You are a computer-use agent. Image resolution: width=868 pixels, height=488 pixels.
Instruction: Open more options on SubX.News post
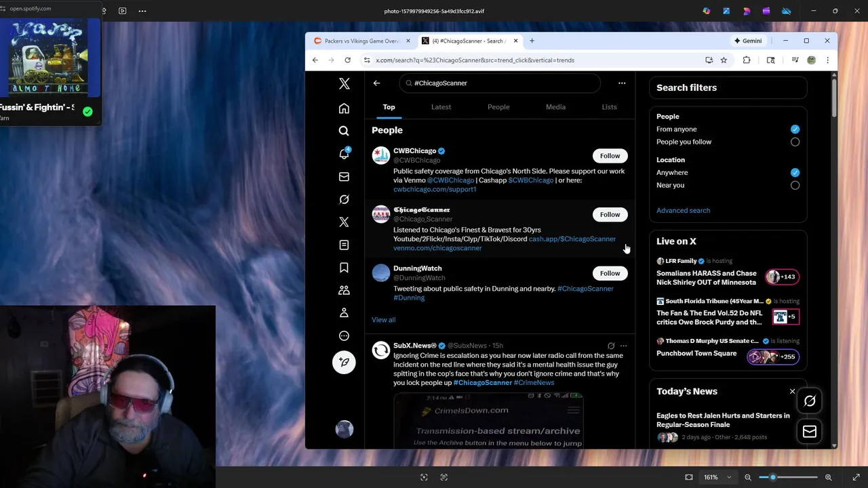(623, 346)
